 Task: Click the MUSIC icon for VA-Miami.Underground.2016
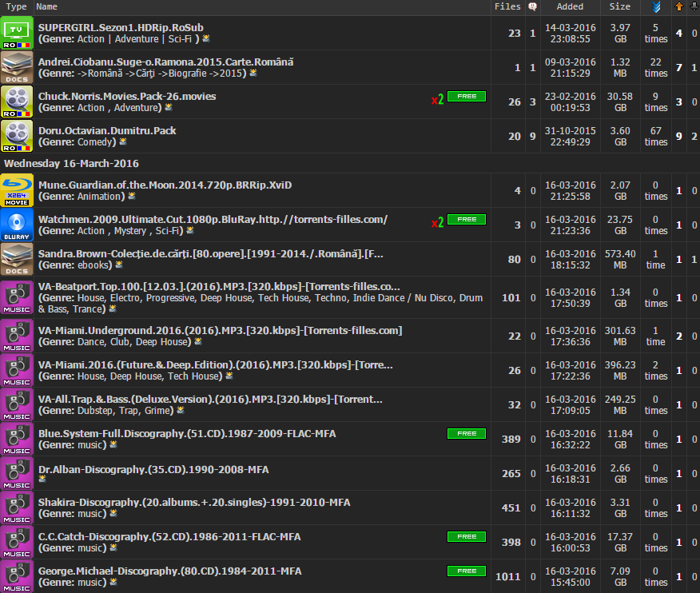pyautogui.click(x=17, y=336)
